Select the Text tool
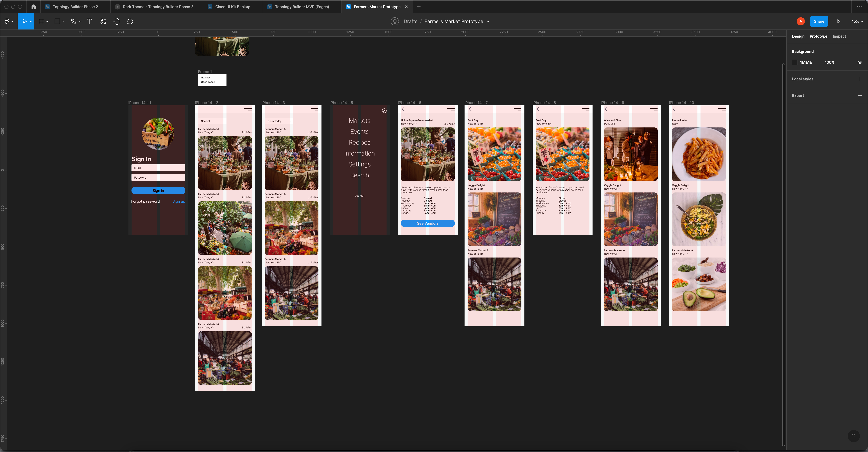Viewport: 868px width, 452px height. [x=89, y=21]
